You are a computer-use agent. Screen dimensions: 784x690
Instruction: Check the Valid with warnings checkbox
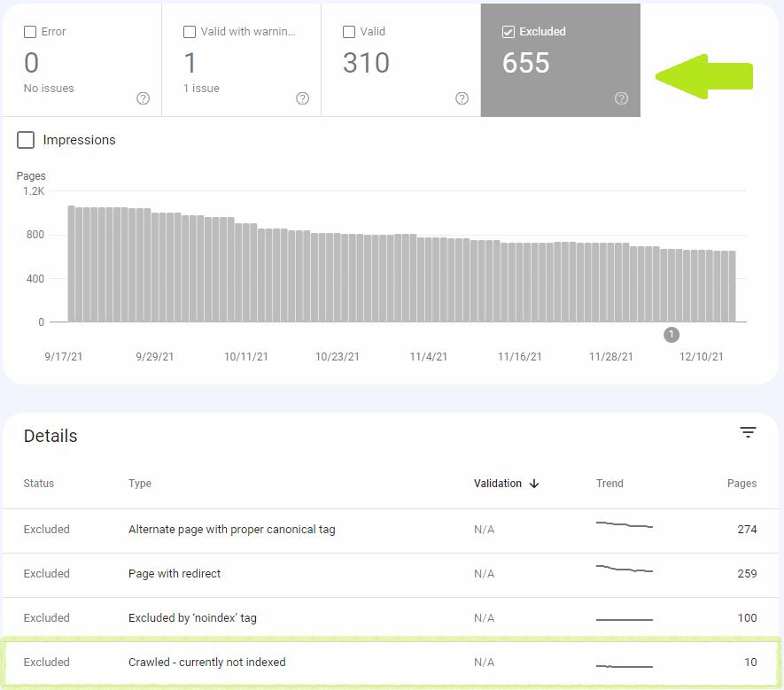190,32
